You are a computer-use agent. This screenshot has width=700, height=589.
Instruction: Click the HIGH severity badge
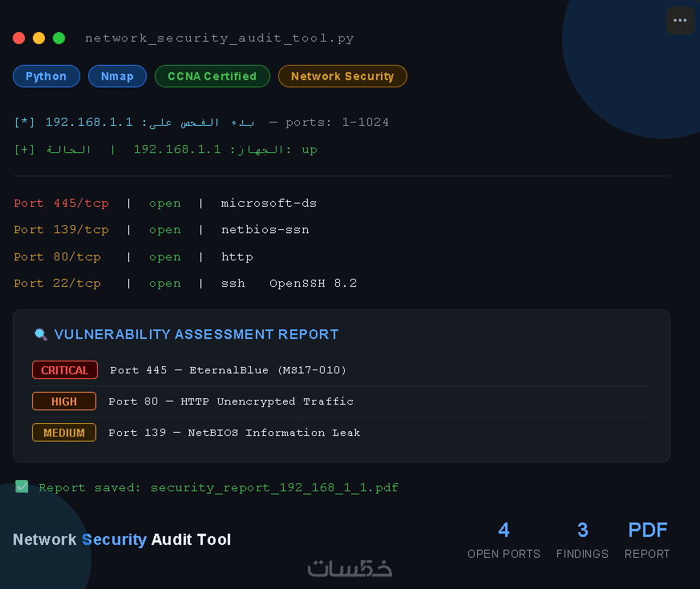[64, 401]
